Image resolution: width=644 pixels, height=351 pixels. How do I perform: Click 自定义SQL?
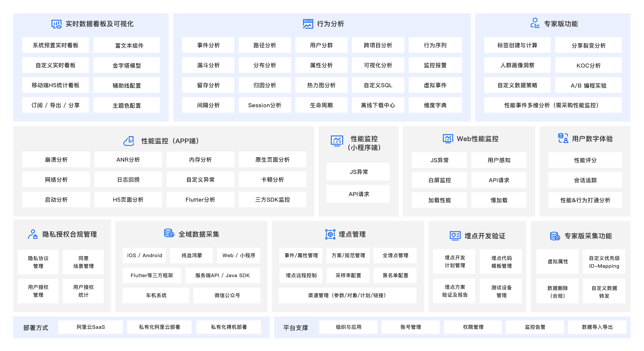[378, 85]
